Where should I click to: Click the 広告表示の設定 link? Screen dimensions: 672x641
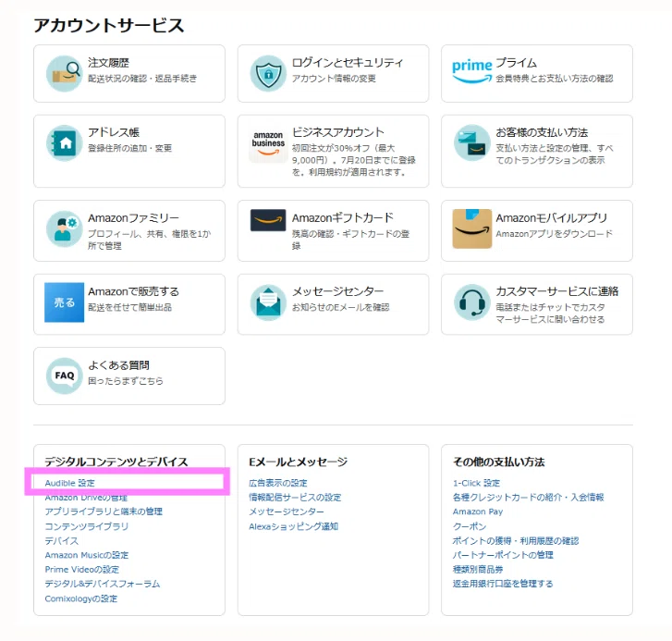[277, 483]
